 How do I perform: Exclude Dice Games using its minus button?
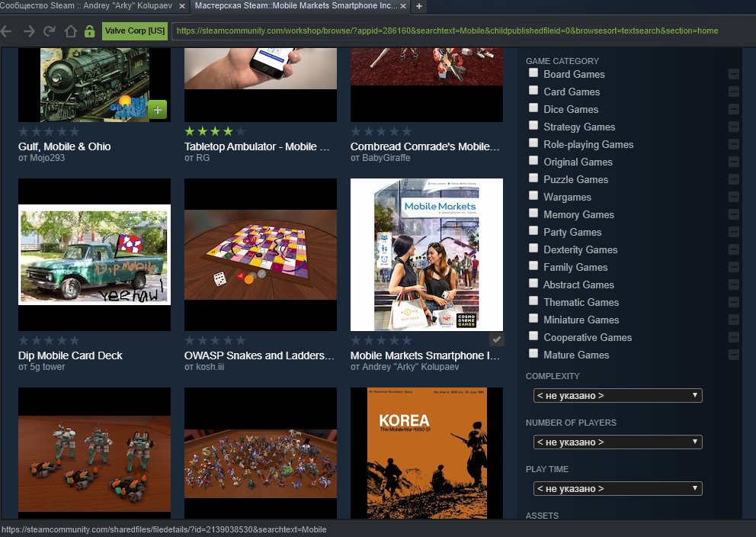[733, 109]
